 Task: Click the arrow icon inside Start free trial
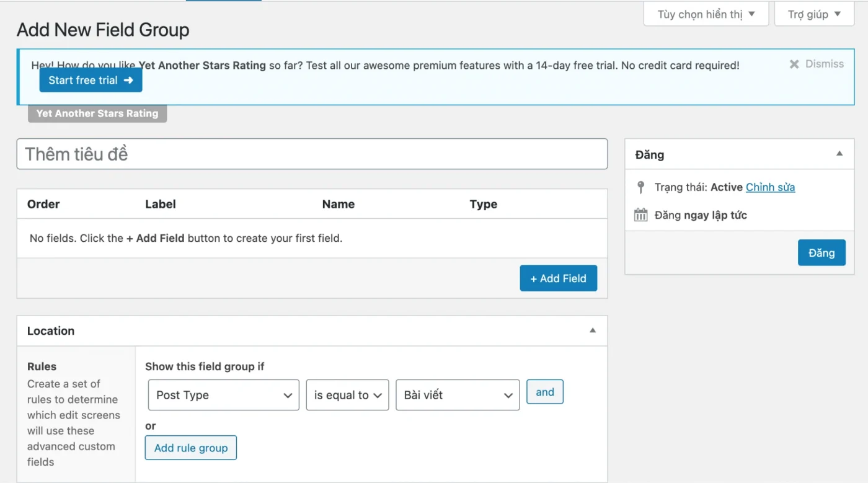click(128, 80)
